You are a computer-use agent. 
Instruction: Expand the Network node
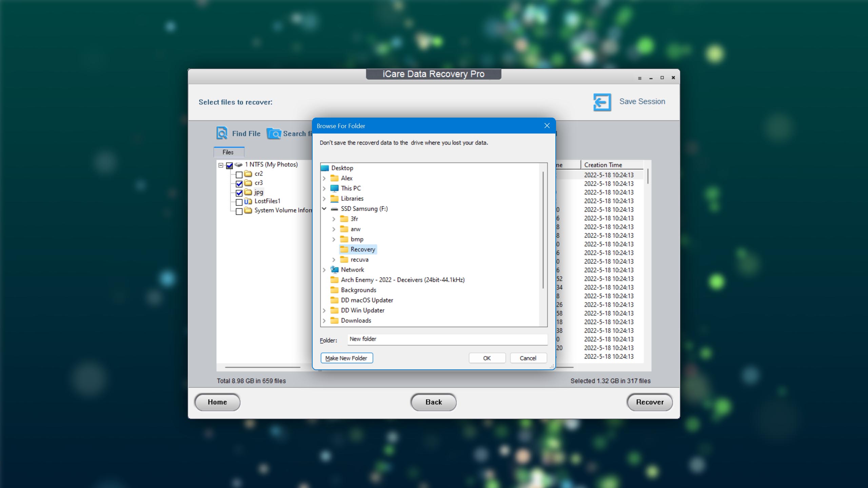click(324, 270)
